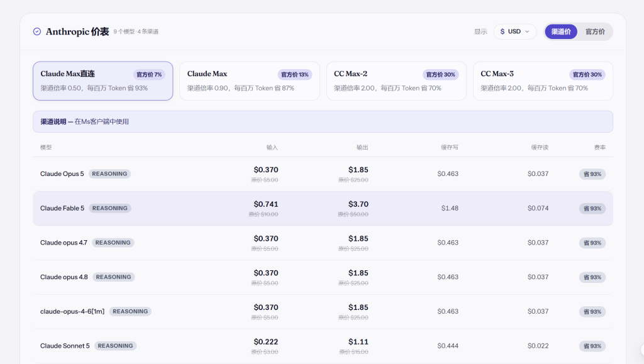Click the $1.11 output price for Sonnet 5
Screen dimensions: 644x364
pos(358,342)
